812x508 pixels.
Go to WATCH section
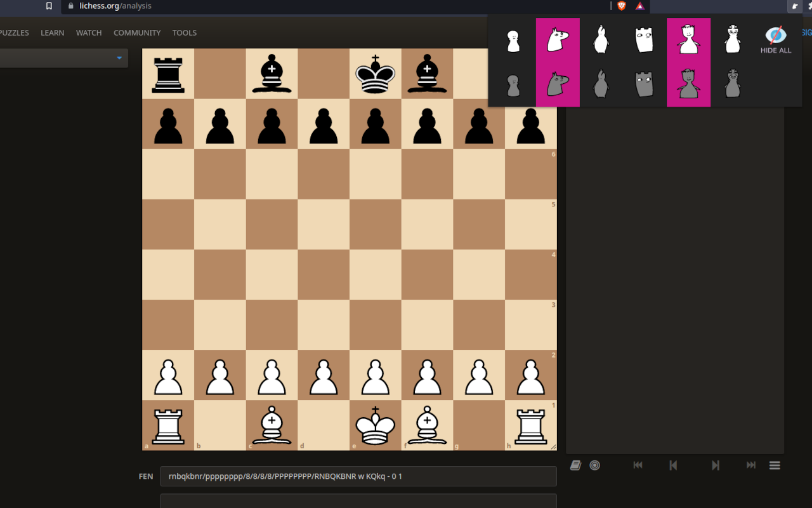click(x=89, y=32)
